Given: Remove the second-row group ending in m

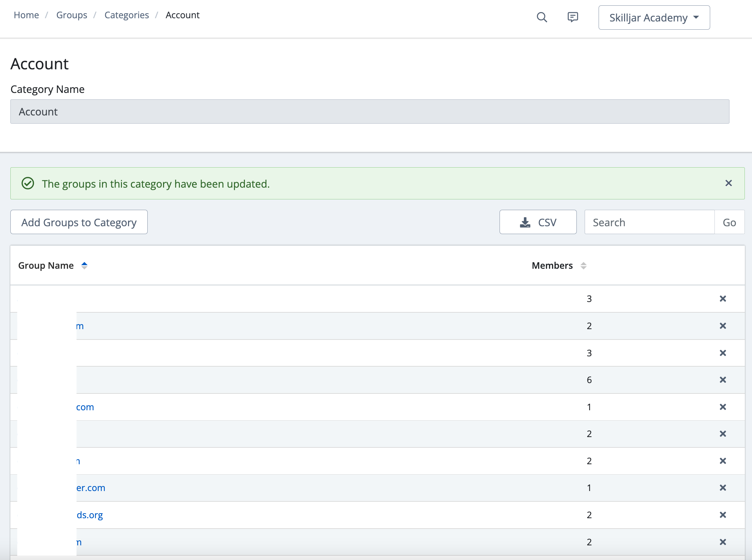Looking at the screenshot, I should point(723,326).
